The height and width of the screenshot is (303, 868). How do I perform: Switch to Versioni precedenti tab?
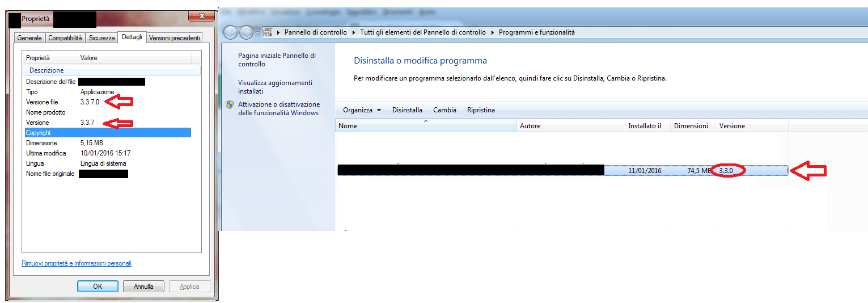pos(175,38)
